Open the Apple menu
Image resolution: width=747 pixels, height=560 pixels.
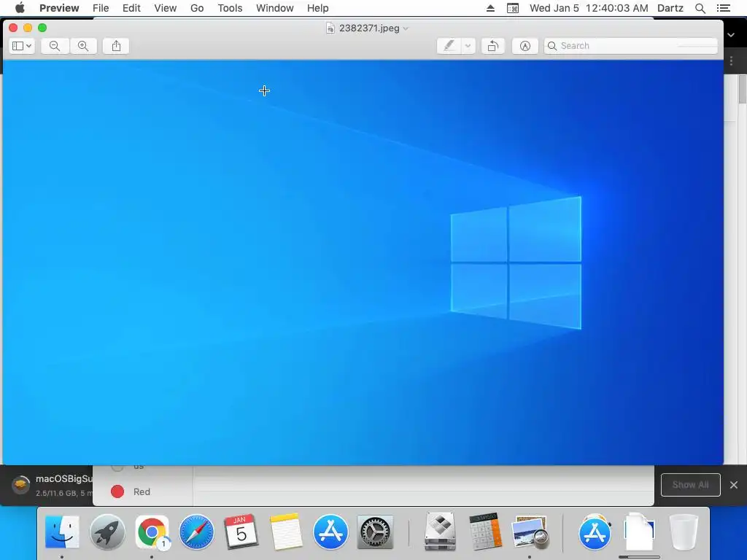[20, 8]
